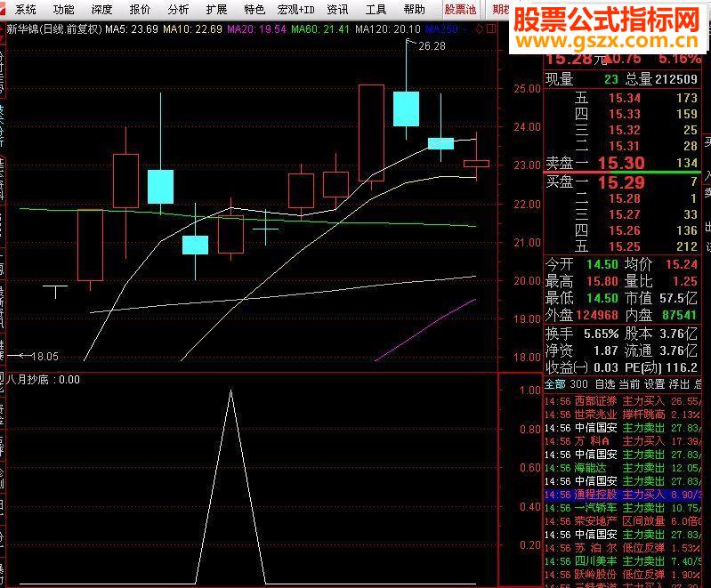Click the 今开 14.50 value

click(x=602, y=264)
